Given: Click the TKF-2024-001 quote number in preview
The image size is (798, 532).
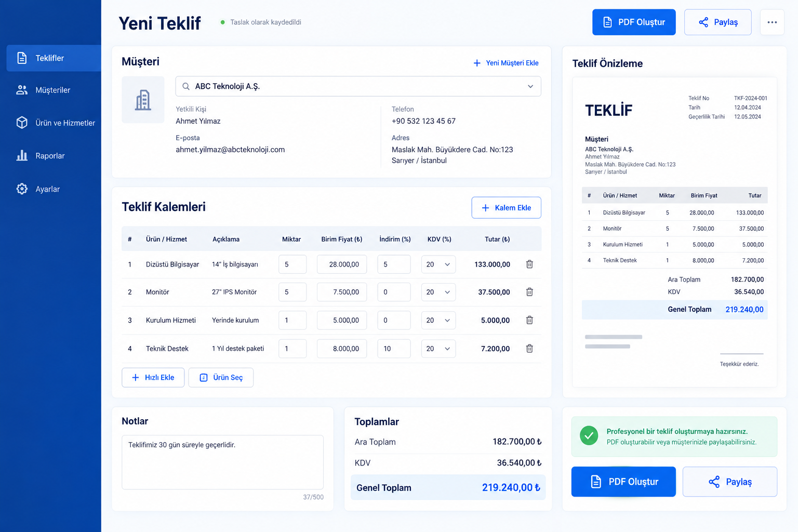Looking at the screenshot, I should point(751,98).
